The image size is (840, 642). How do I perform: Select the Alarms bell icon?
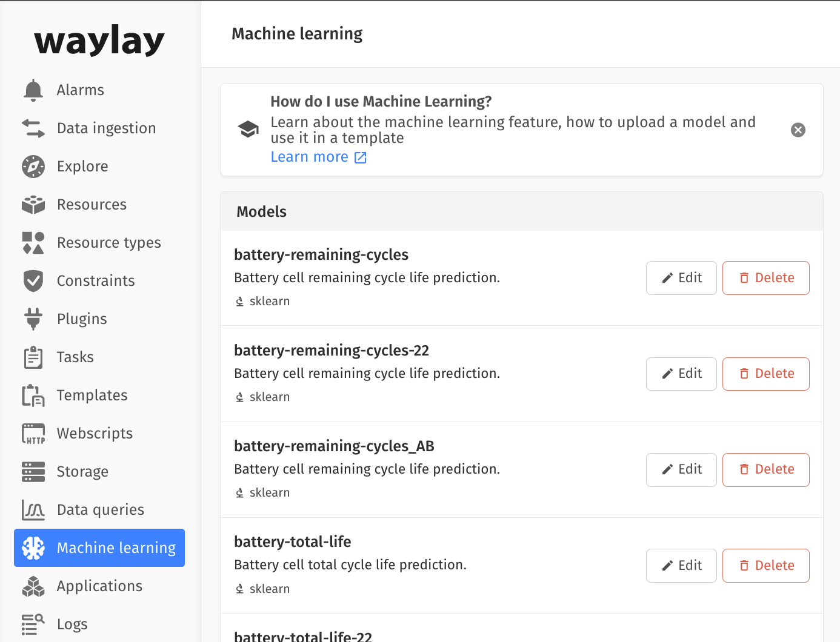coord(33,90)
